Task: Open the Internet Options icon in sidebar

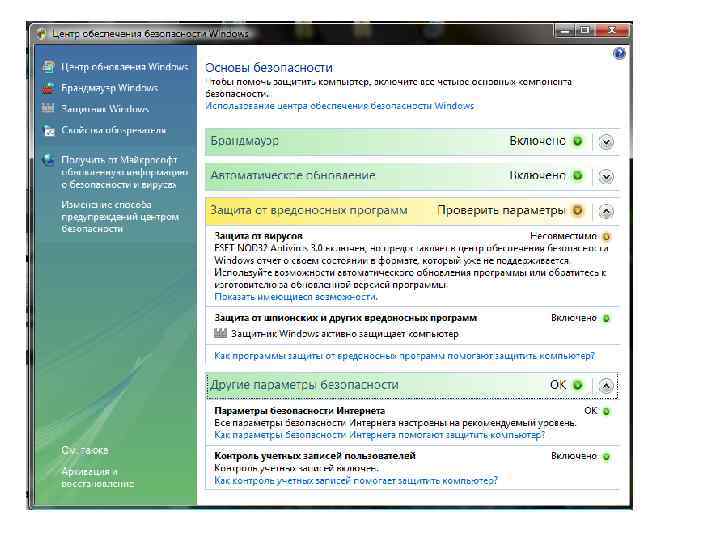Action: (x=49, y=130)
